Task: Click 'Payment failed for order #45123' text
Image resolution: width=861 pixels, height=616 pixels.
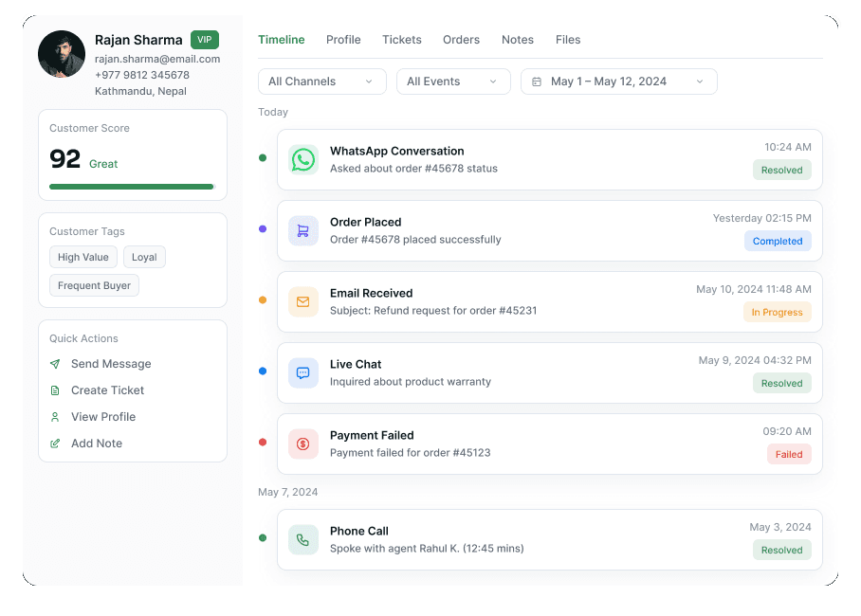Action: (x=411, y=452)
